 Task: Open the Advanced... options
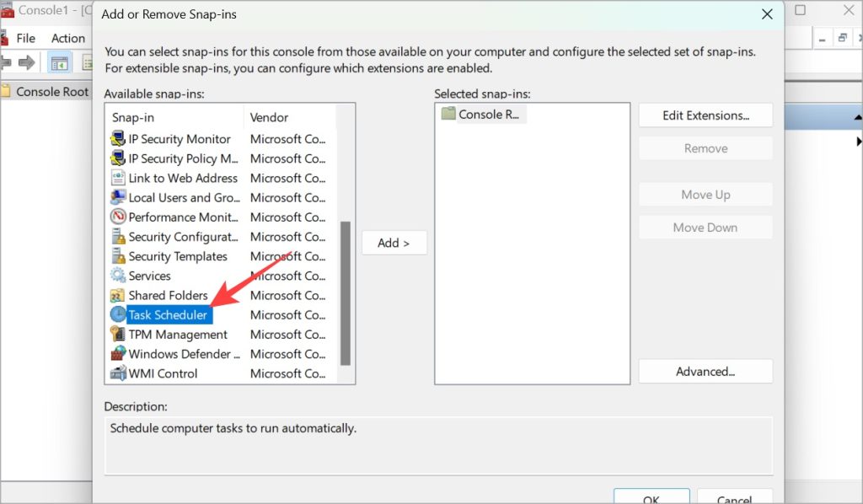click(x=705, y=372)
